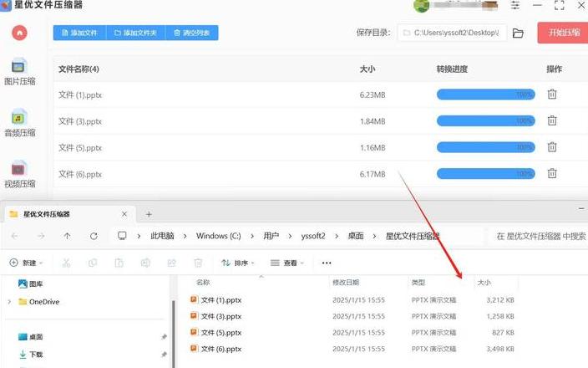Image resolution: width=588 pixels, height=368 pixels.
Task: Navigate to 用户 in breadcrumb
Action: click(271, 236)
